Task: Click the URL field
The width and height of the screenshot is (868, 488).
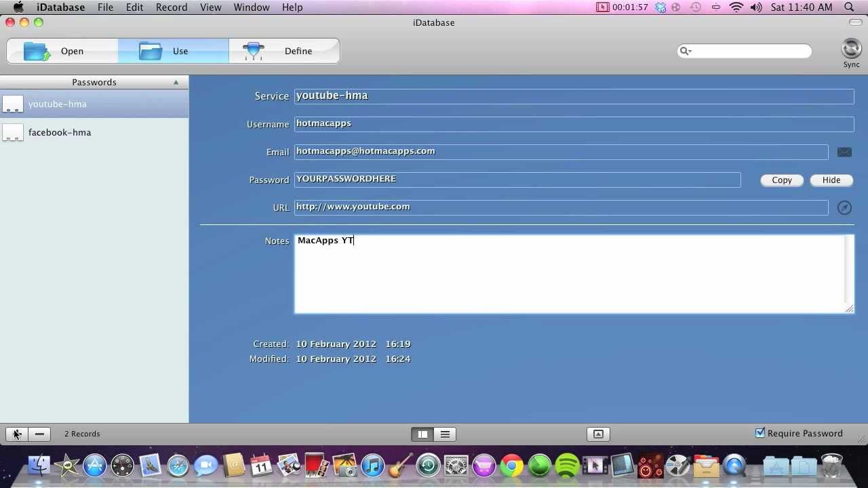Action: pyautogui.click(x=561, y=207)
